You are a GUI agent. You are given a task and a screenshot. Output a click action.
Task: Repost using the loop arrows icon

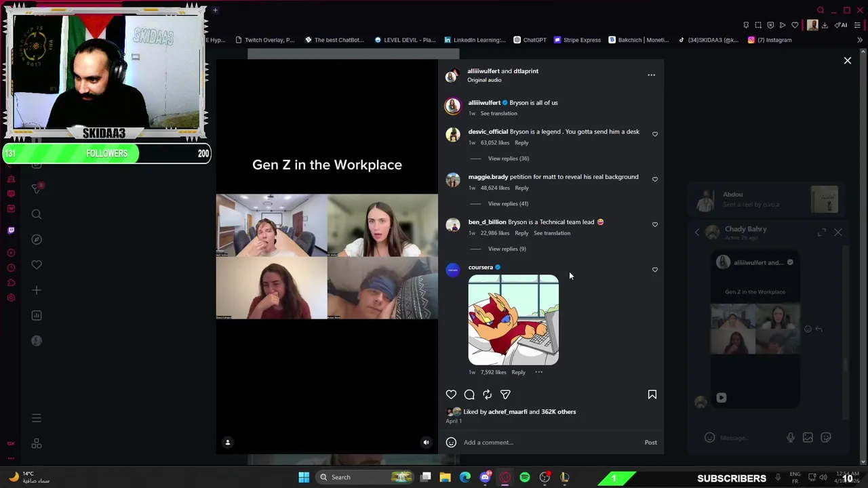[x=487, y=394]
